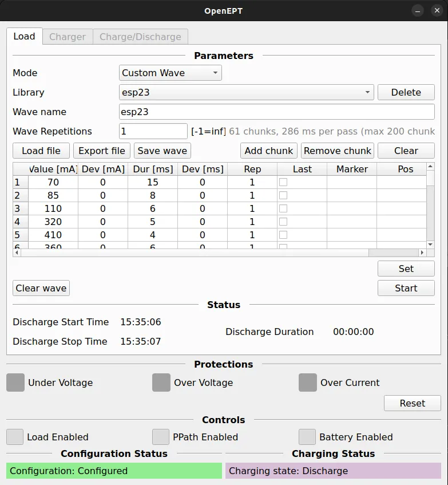Click the Under Voltage indicator square
The height and width of the screenshot is (485, 448).
click(x=15, y=383)
